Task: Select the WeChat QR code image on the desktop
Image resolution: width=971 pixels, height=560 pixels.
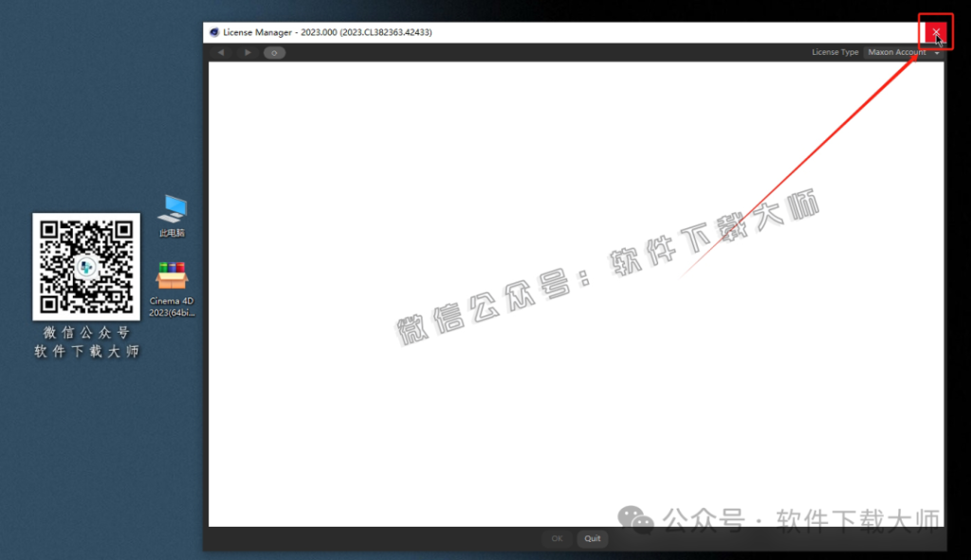Action: click(86, 268)
